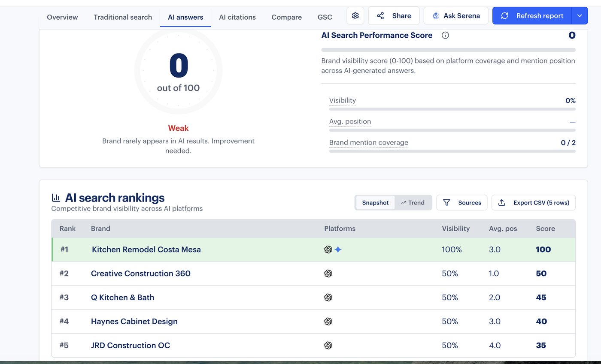Click the bar chart icon beside AI search rankings
This screenshot has height=364, width=601.
point(56,198)
